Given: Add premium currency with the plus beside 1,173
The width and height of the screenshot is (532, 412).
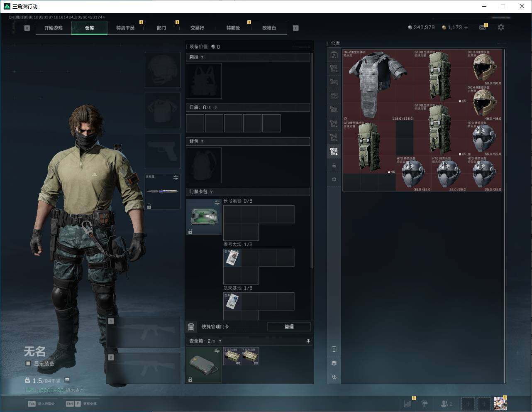Looking at the screenshot, I should click(x=466, y=27).
